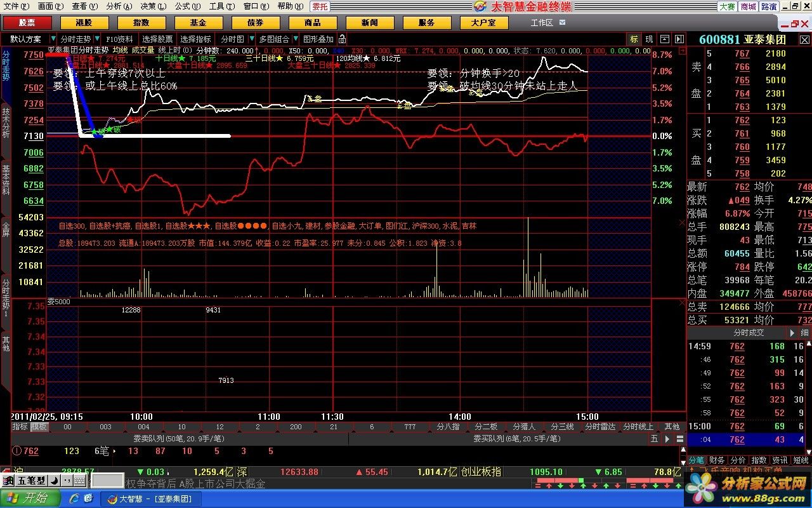Image resolution: width=812 pixels, height=508 pixels.
Task: Open the 公式(U) menu
Action: coord(187,6)
